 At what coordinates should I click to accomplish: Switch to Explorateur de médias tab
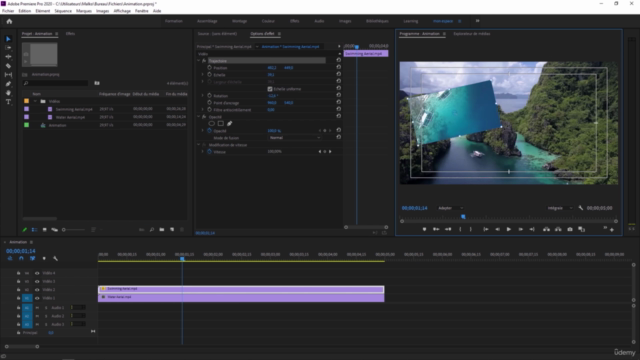click(x=471, y=34)
